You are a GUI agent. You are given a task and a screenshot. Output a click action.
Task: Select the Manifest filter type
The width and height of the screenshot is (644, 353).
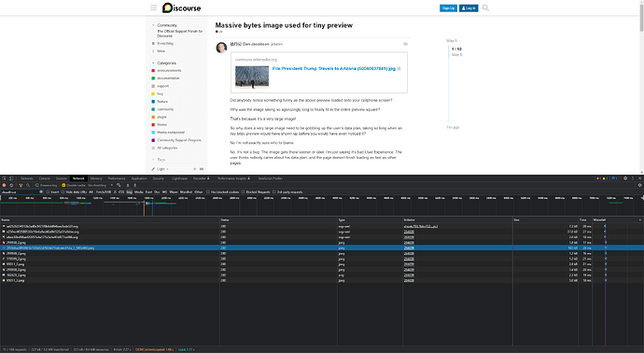[x=186, y=192]
